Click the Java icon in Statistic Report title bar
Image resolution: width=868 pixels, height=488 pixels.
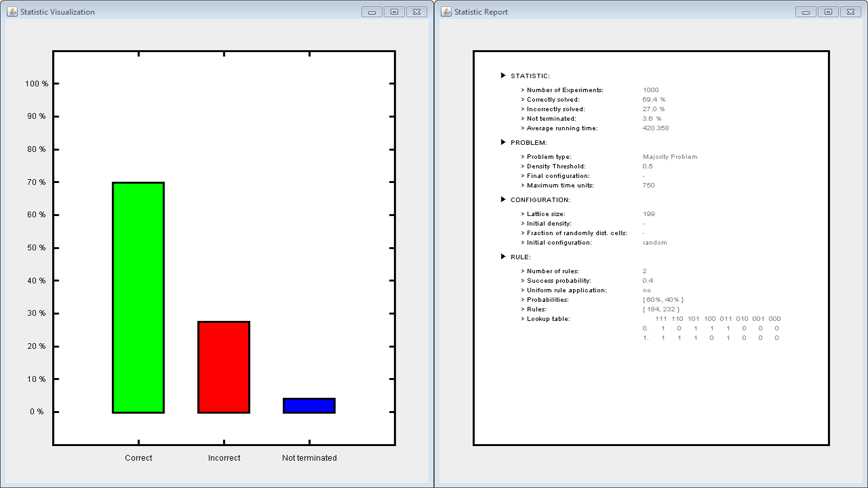446,11
